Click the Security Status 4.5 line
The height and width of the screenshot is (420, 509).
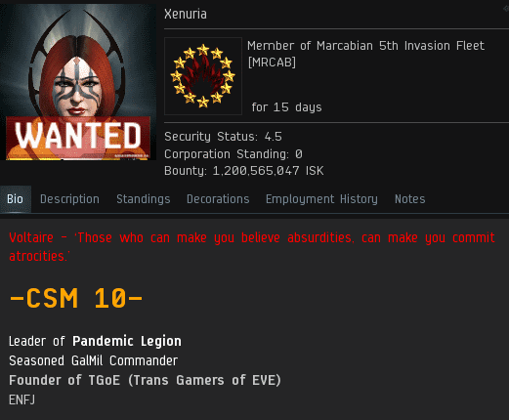223,137
